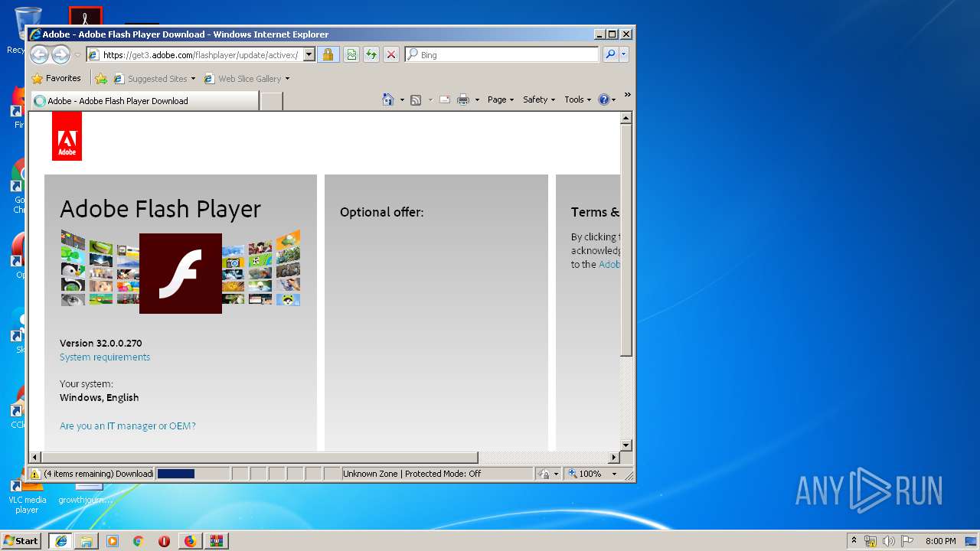Viewport: 980px width, 551px height.
Task: Click the 8:00 PM system clock
Action: (x=940, y=541)
